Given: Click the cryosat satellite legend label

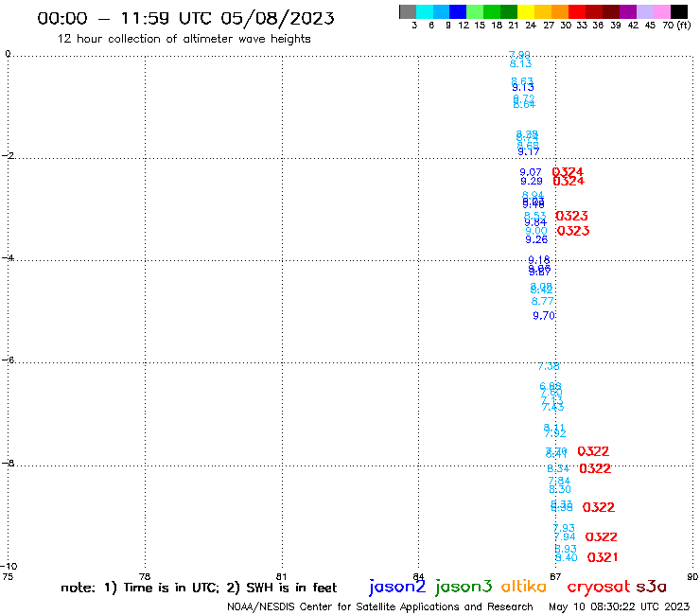Looking at the screenshot, I should [x=598, y=588].
